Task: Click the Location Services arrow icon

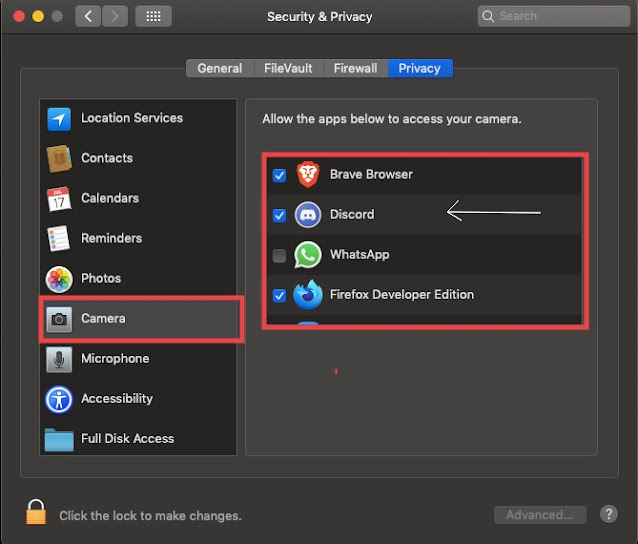Action: pos(59,119)
